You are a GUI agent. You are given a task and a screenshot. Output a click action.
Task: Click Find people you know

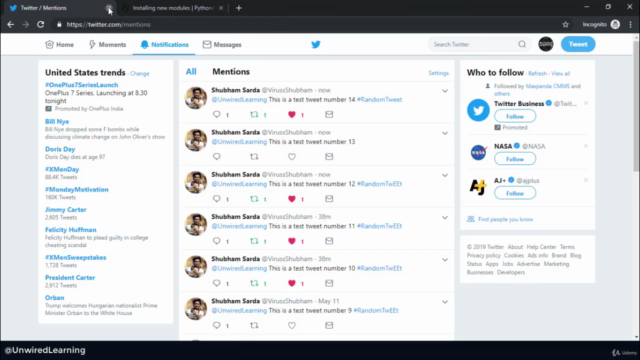(x=505, y=219)
